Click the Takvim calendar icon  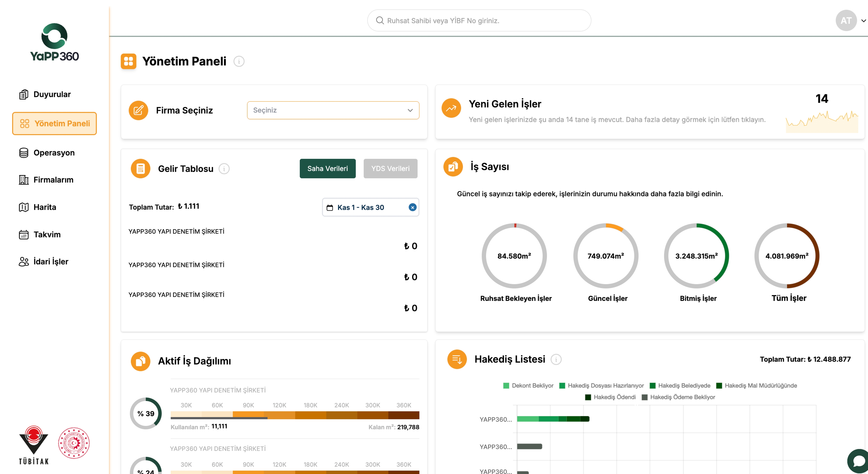point(24,235)
